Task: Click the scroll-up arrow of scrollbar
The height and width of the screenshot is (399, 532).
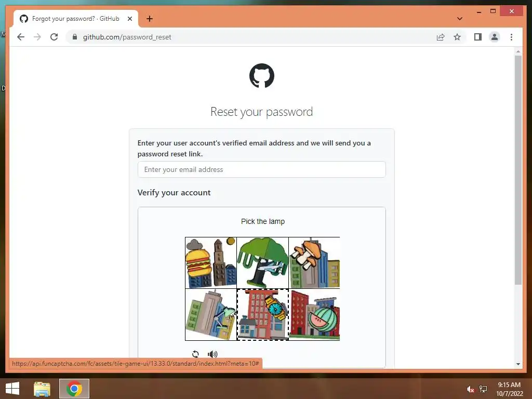Action: pyautogui.click(x=518, y=51)
